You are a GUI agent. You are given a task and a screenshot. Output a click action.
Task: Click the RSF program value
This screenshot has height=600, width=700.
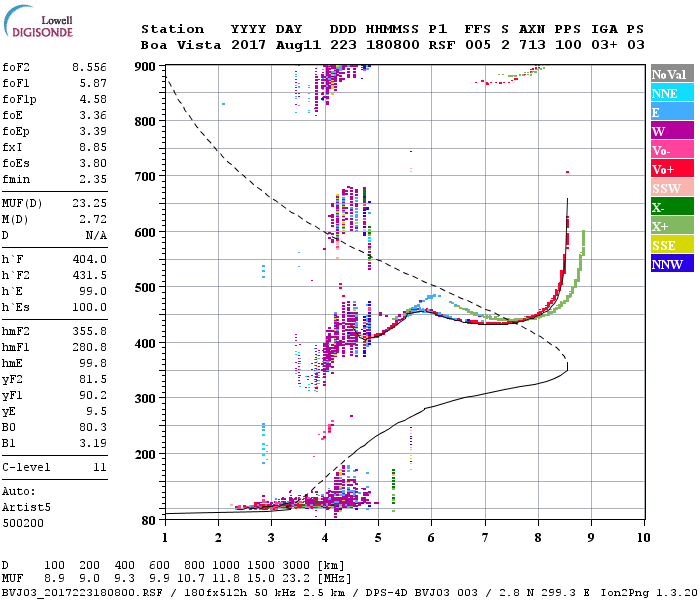[442, 45]
